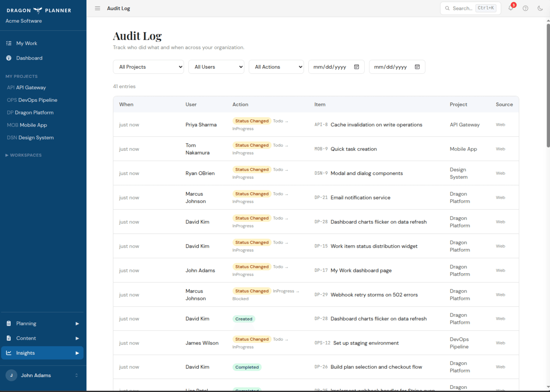The height and width of the screenshot is (392, 550).
Task: Collapse the sidebar via the hamburger icon
Action: tap(97, 8)
